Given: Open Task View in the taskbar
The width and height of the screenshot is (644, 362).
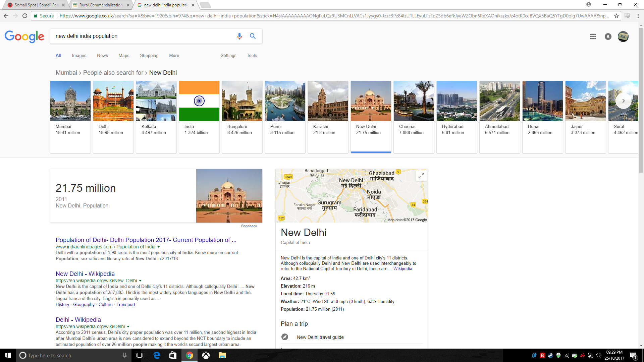Looking at the screenshot, I should coord(140,355).
